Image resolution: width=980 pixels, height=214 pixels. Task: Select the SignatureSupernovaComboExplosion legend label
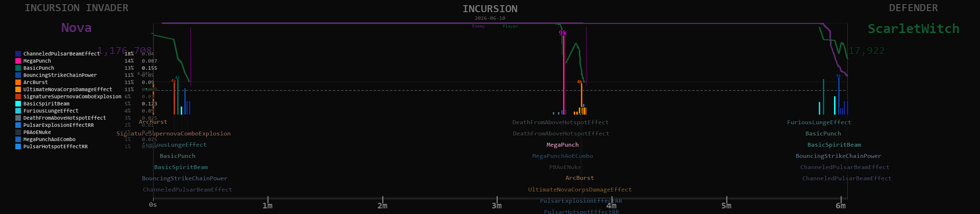click(72, 96)
